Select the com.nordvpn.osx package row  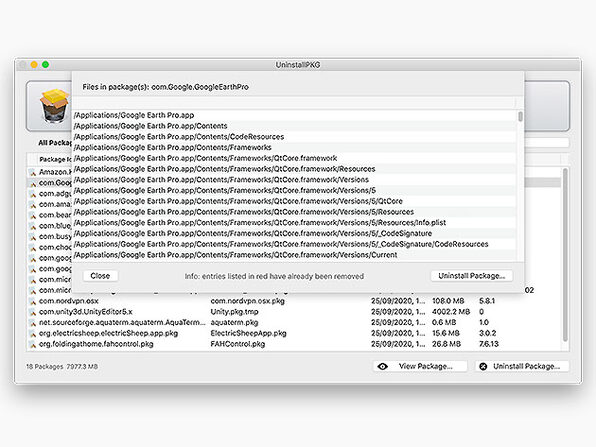tap(294, 301)
